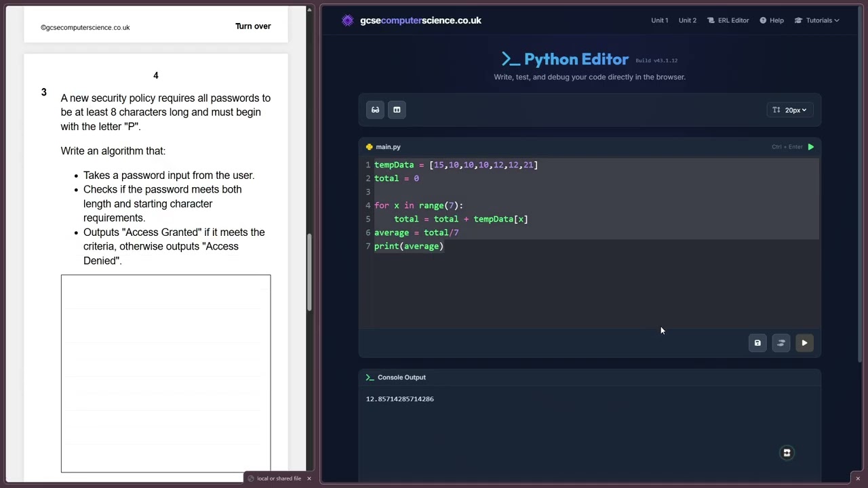868x488 pixels.
Task: Click the floating swap icon in console
Action: [787, 453]
